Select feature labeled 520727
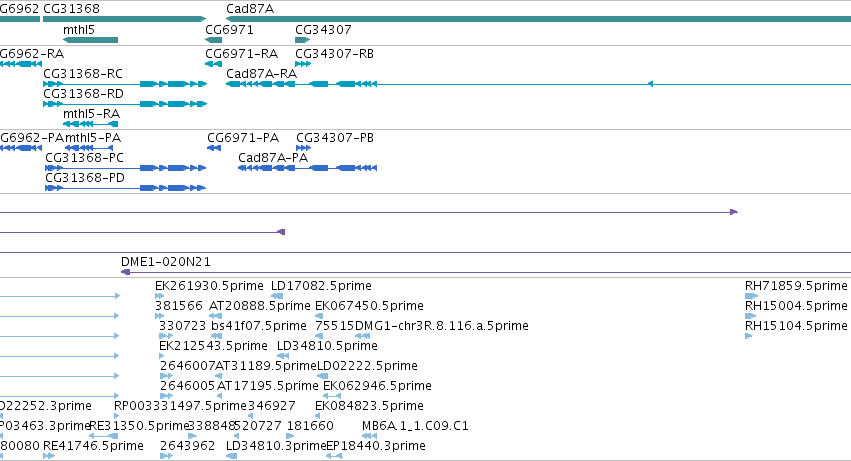The width and height of the screenshot is (851, 461). (258, 426)
